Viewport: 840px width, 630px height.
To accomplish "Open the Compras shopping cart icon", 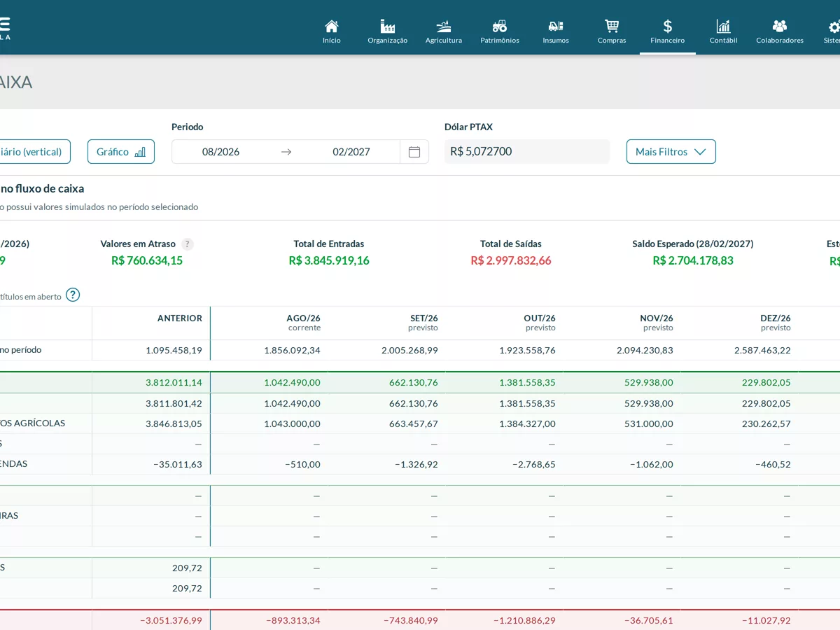I will pyautogui.click(x=612, y=27).
